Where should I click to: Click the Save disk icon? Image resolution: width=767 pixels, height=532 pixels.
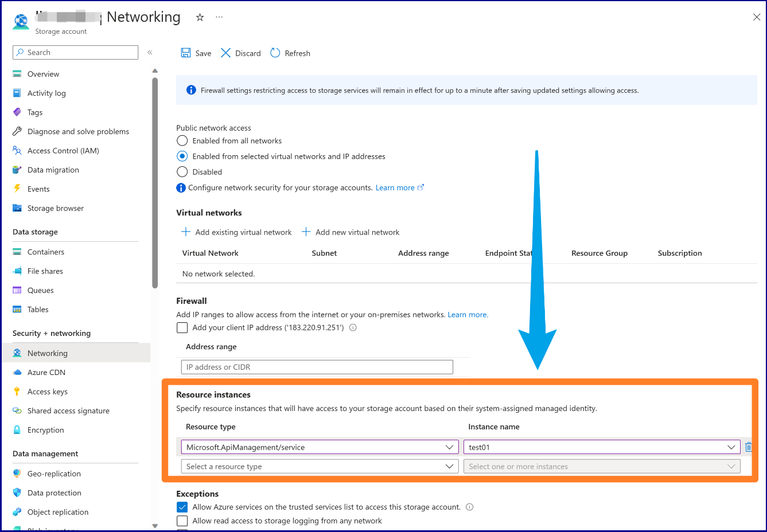point(186,53)
